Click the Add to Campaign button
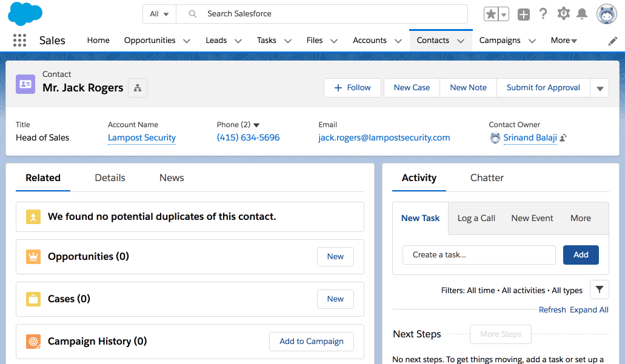This screenshot has width=625, height=364. point(312,342)
